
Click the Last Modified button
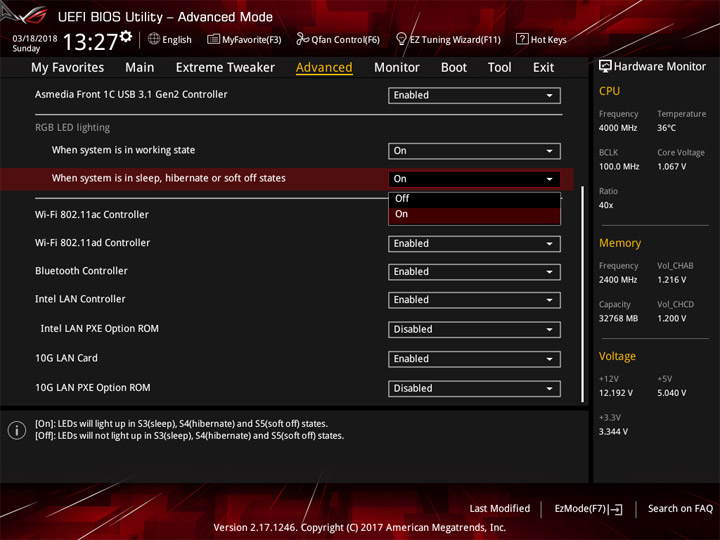coord(500,508)
